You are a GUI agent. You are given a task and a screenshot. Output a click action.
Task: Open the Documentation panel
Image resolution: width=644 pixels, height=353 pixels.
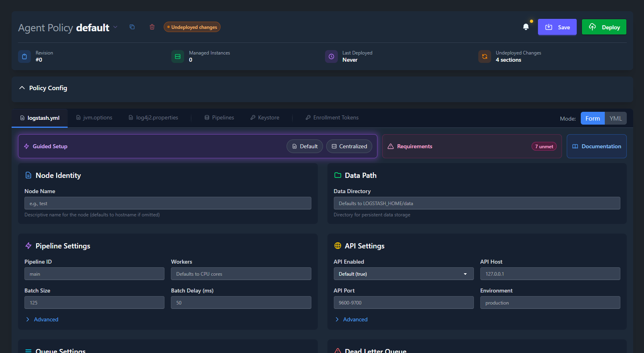click(x=596, y=146)
